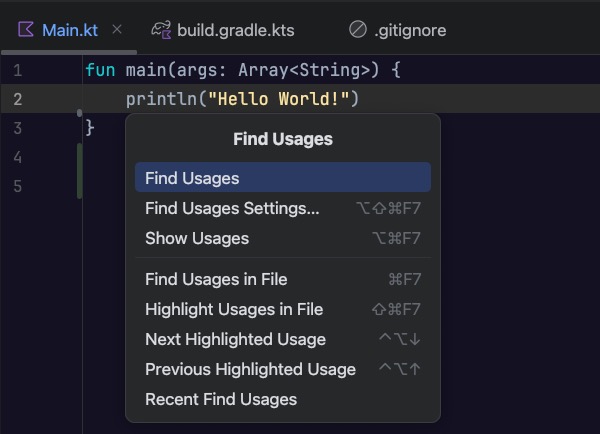Open Recent Find Usages entry

221,399
